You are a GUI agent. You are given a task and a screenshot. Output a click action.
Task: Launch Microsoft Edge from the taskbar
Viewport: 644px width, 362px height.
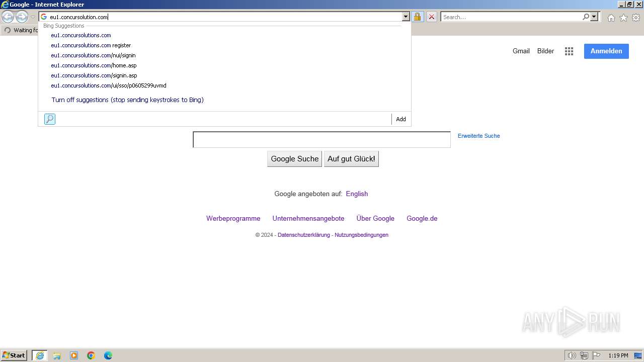pyautogui.click(x=108, y=355)
